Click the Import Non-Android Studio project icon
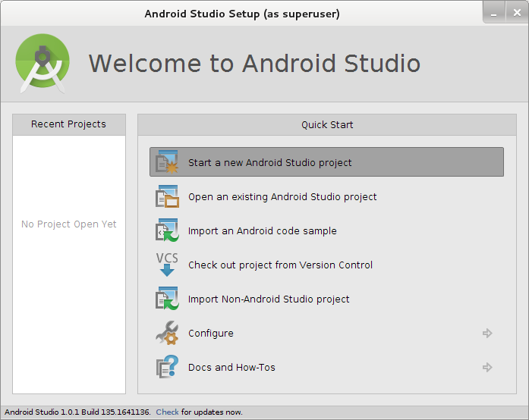This screenshot has width=529, height=420. tap(167, 299)
